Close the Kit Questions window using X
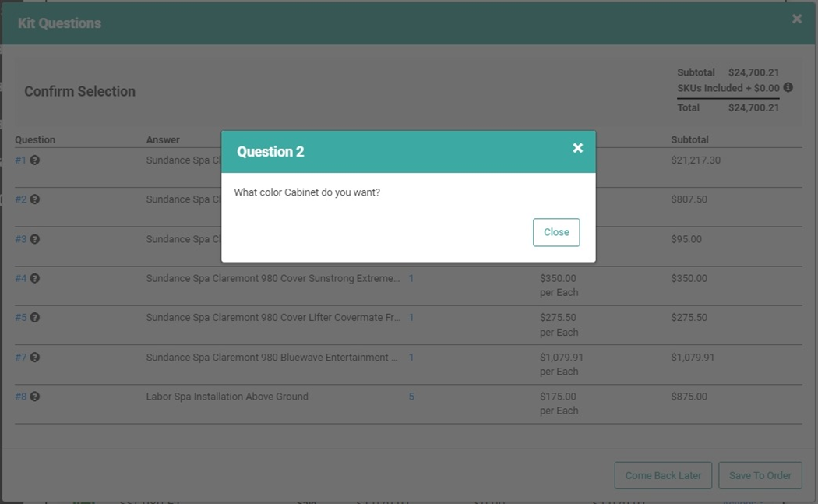This screenshot has height=504, width=818. (x=796, y=19)
